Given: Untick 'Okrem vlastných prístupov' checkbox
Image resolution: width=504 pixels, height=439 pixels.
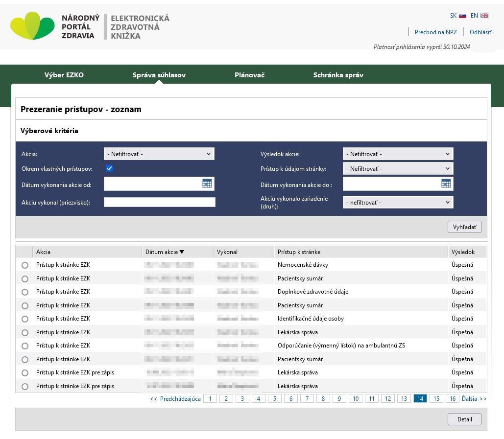Looking at the screenshot, I should tap(109, 168).
